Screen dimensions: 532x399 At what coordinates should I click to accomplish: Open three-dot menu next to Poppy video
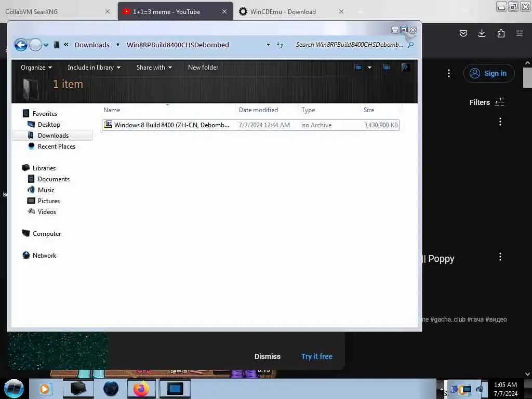(x=500, y=257)
